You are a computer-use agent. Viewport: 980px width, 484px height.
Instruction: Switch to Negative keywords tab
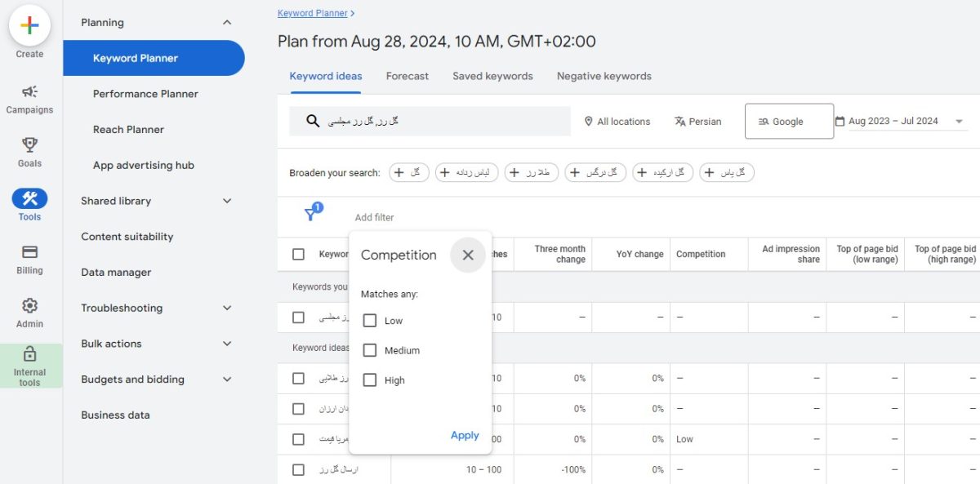(x=604, y=76)
